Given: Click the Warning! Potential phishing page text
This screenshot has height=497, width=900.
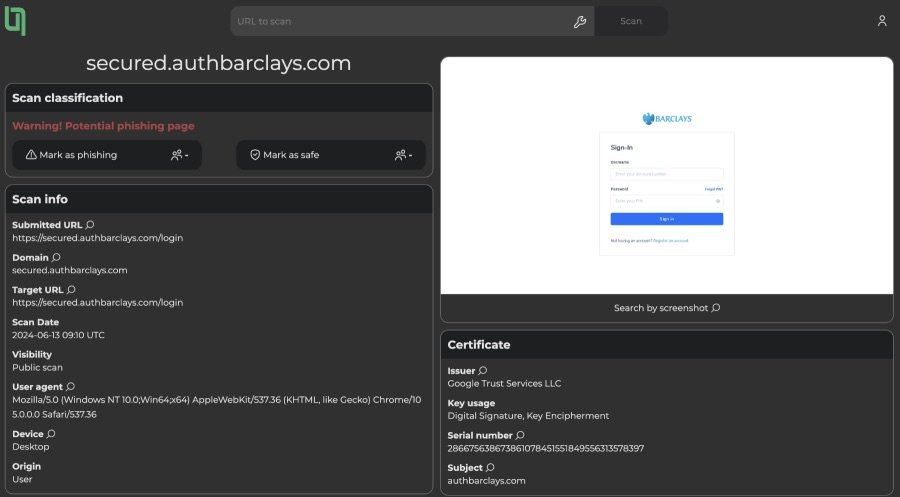Looking at the screenshot, I should pyautogui.click(x=103, y=126).
